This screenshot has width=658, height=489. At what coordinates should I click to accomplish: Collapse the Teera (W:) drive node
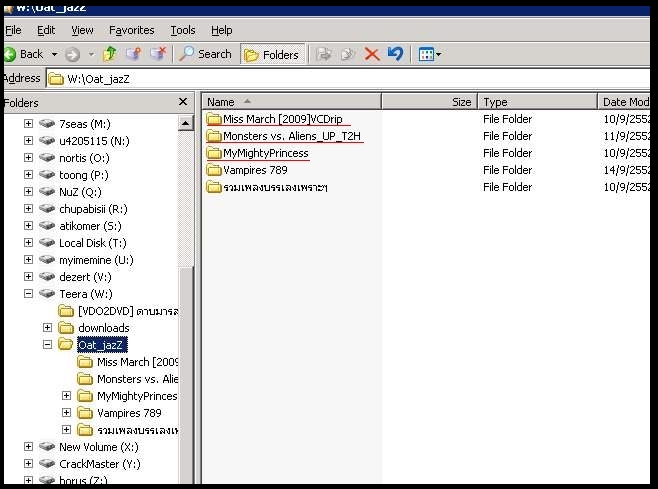(28, 293)
